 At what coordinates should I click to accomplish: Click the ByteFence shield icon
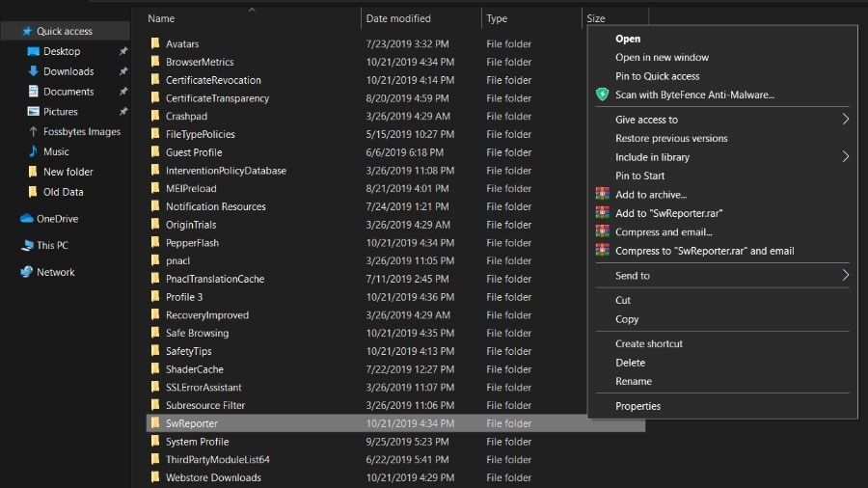point(602,95)
